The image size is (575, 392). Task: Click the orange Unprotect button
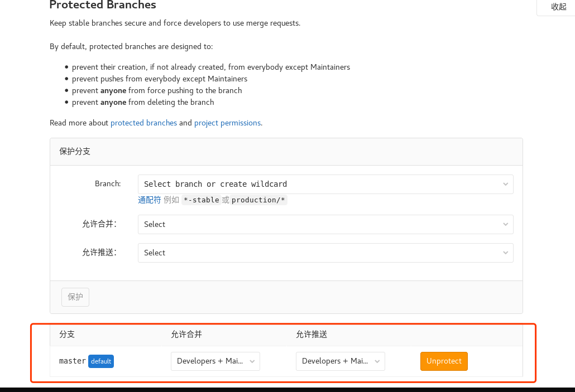444,361
